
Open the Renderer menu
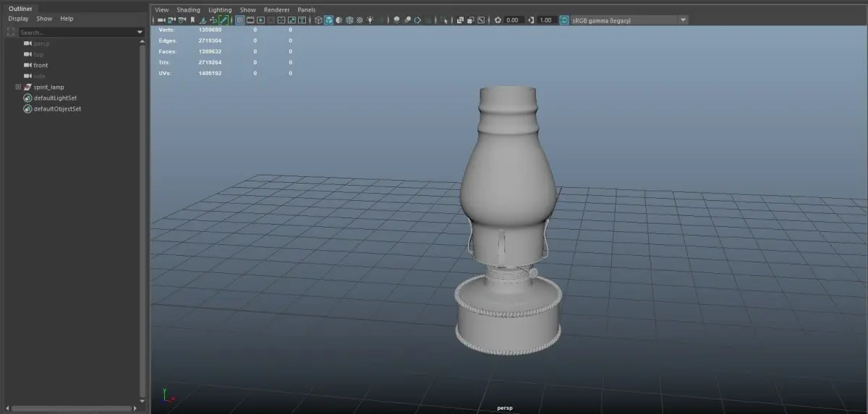pyautogui.click(x=276, y=10)
